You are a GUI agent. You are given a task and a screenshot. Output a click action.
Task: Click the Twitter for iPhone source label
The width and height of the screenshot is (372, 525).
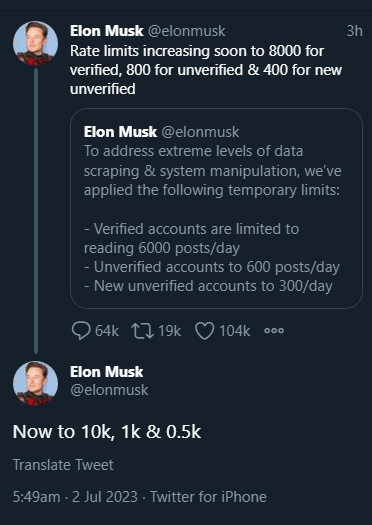[x=208, y=497]
